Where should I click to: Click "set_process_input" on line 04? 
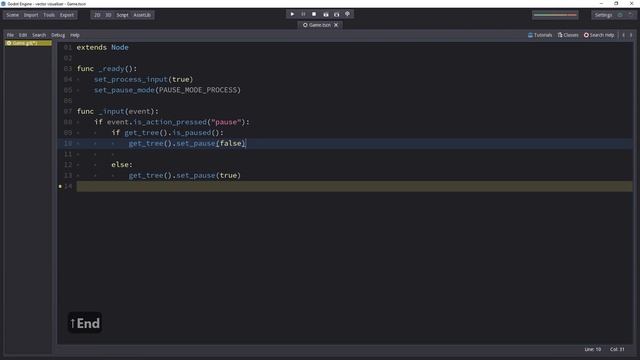click(x=131, y=79)
